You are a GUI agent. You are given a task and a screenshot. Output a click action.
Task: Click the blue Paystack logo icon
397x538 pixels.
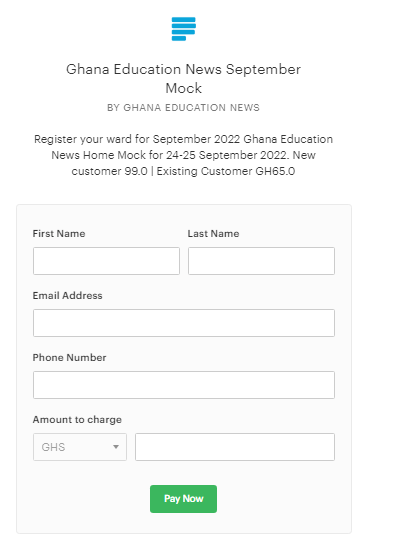[x=184, y=29]
